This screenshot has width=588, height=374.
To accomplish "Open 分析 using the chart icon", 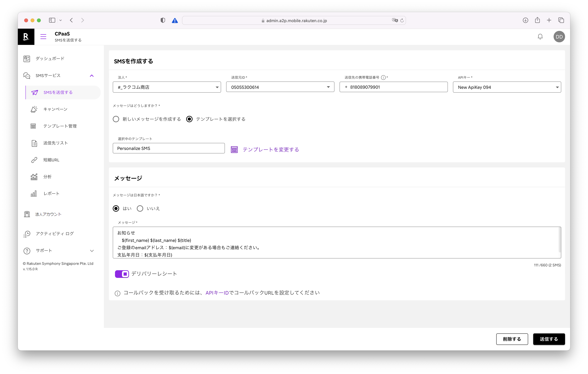I will [34, 176].
